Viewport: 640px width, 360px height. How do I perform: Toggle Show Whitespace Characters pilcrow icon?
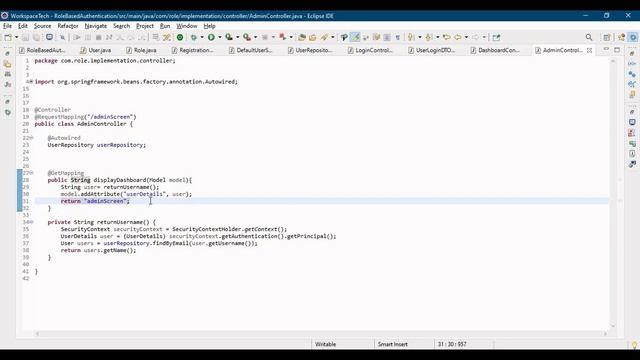(x=398, y=37)
